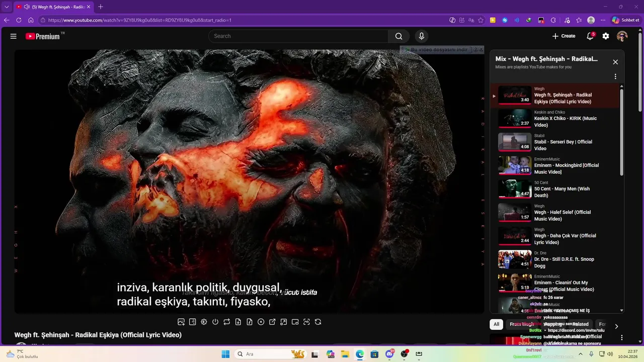
Task: Click the picture-in-picture icon under video
Action: 295,322
